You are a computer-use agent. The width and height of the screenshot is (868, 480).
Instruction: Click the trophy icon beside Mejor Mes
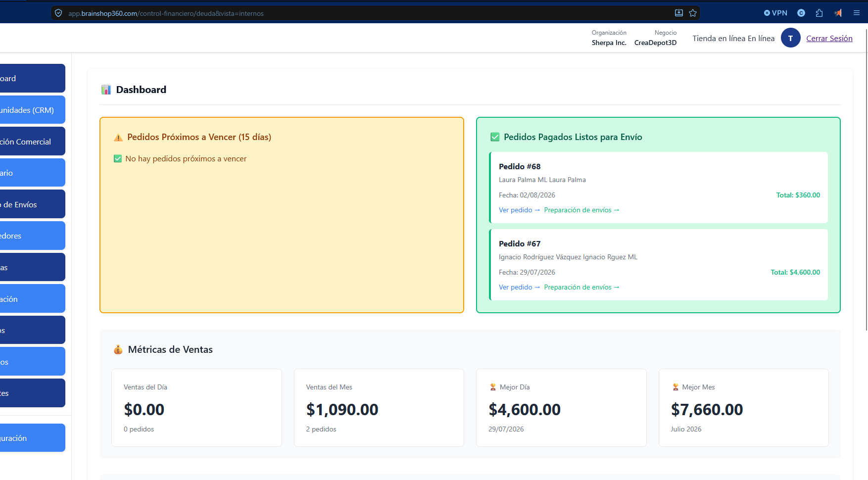point(675,387)
